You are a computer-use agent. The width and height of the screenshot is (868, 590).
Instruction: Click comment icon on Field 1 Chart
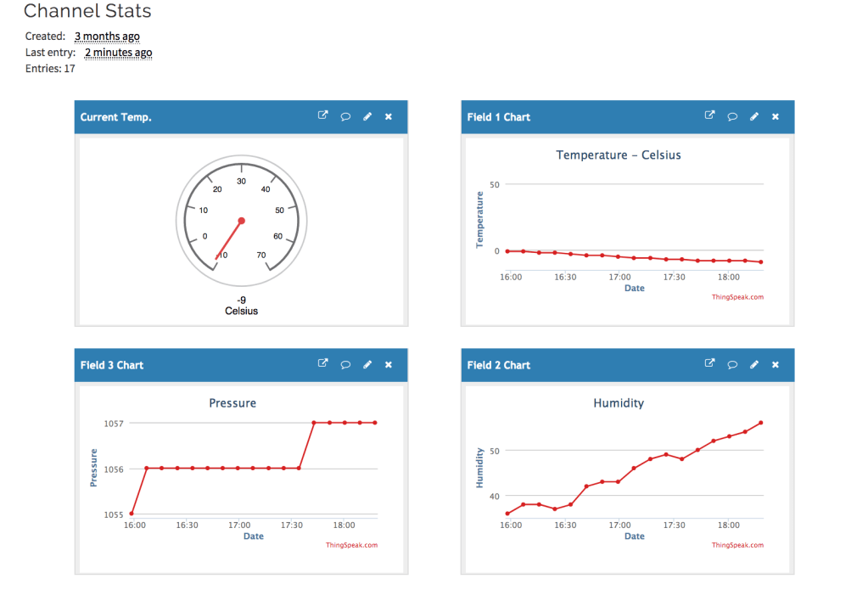(x=732, y=116)
